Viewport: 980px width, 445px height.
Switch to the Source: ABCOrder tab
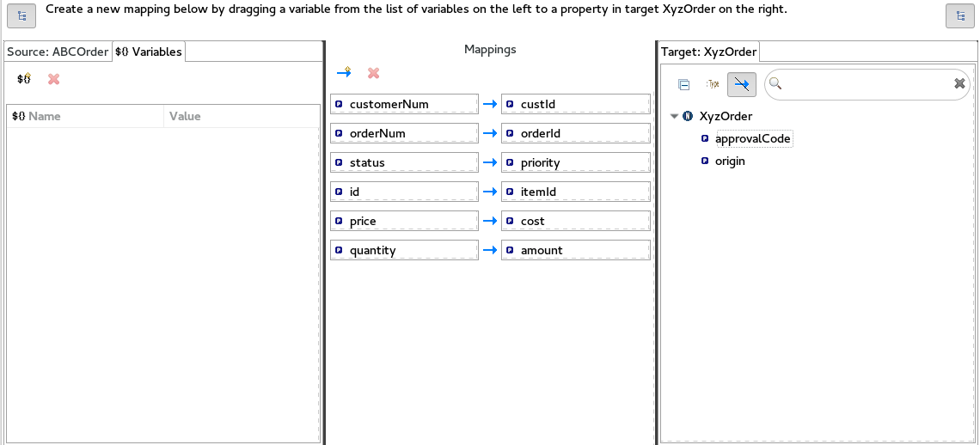tap(58, 52)
